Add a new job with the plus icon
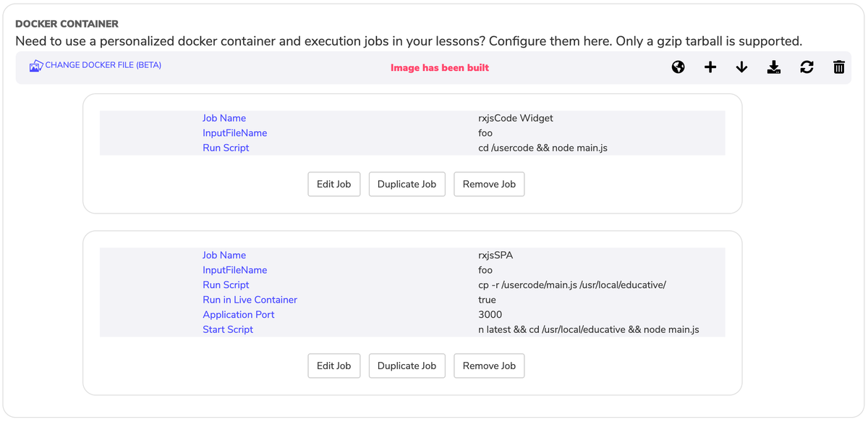The height and width of the screenshot is (422, 868). coord(710,67)
